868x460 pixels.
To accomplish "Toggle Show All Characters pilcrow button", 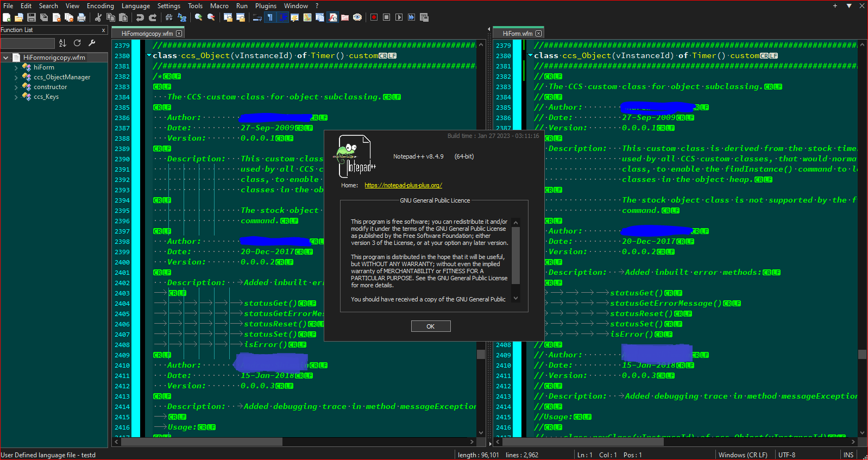I will [269, 17].
